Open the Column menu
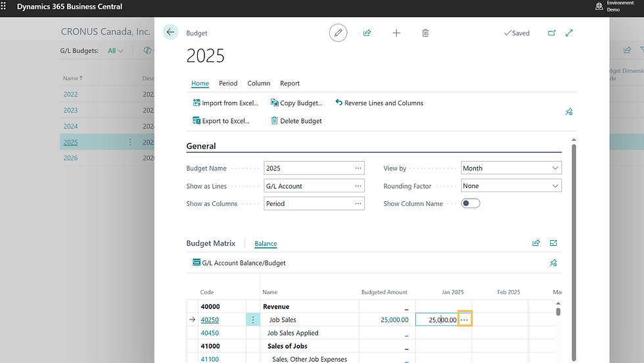Screen dimensions: 644x363 259,83
